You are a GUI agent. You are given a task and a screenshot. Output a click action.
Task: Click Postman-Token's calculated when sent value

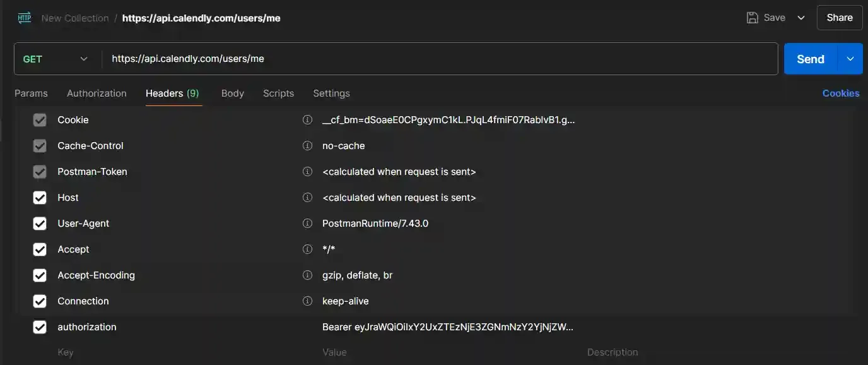[x=399, y=171]
